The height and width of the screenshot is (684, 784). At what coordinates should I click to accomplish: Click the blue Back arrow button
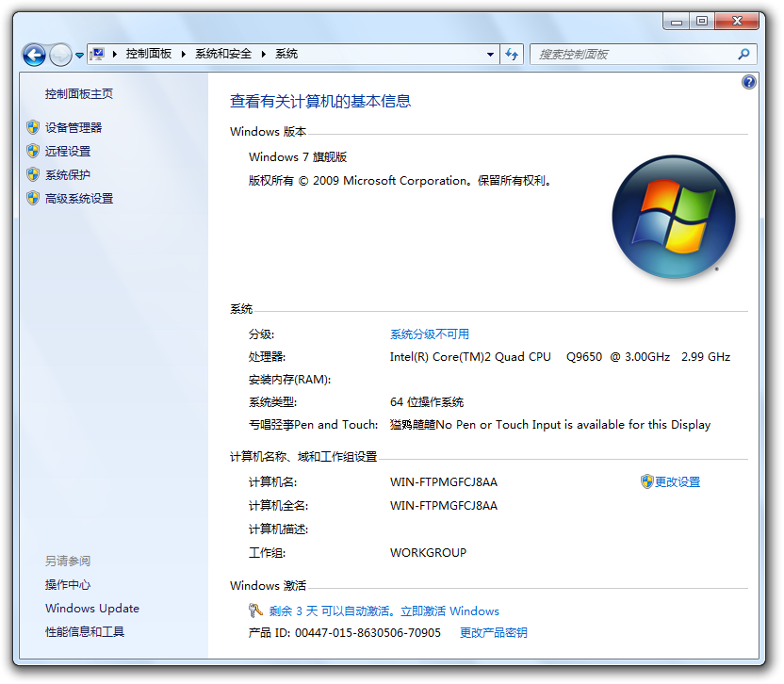click(34, 55)
